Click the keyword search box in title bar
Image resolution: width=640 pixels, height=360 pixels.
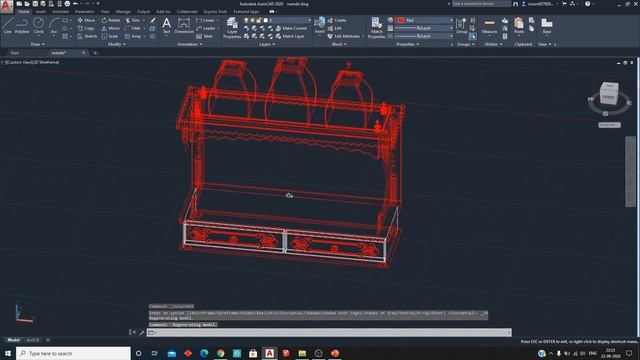point(481,4)
